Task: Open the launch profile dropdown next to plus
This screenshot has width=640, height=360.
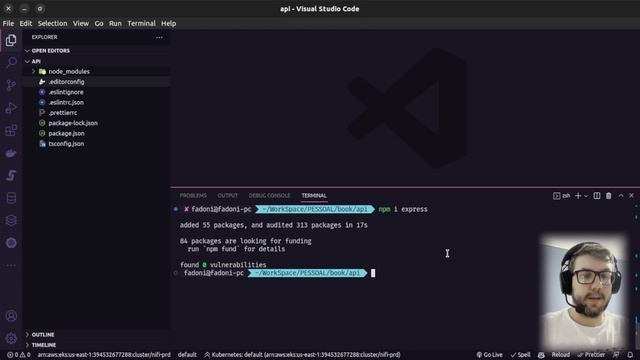Action: [586, 196]
